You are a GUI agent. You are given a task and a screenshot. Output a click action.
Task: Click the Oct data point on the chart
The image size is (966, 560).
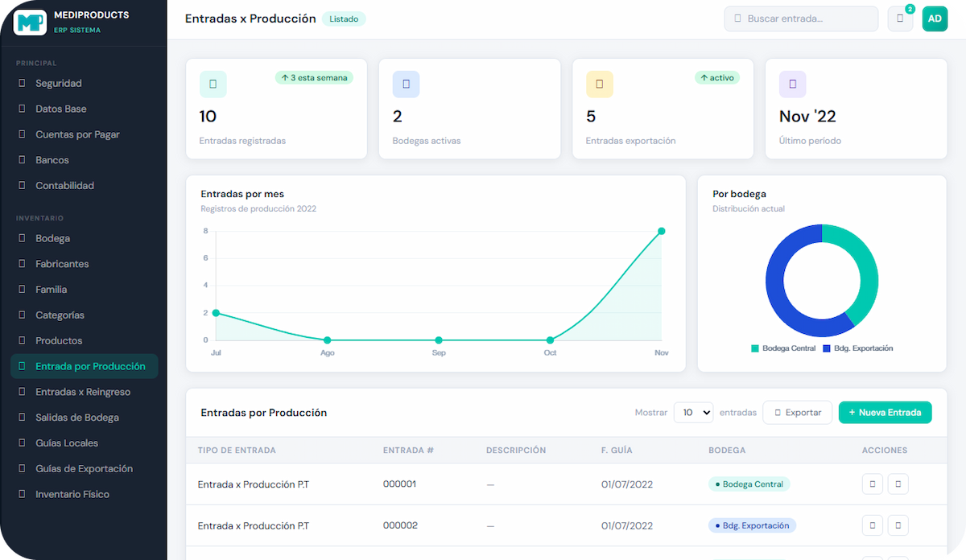point(550,340)
